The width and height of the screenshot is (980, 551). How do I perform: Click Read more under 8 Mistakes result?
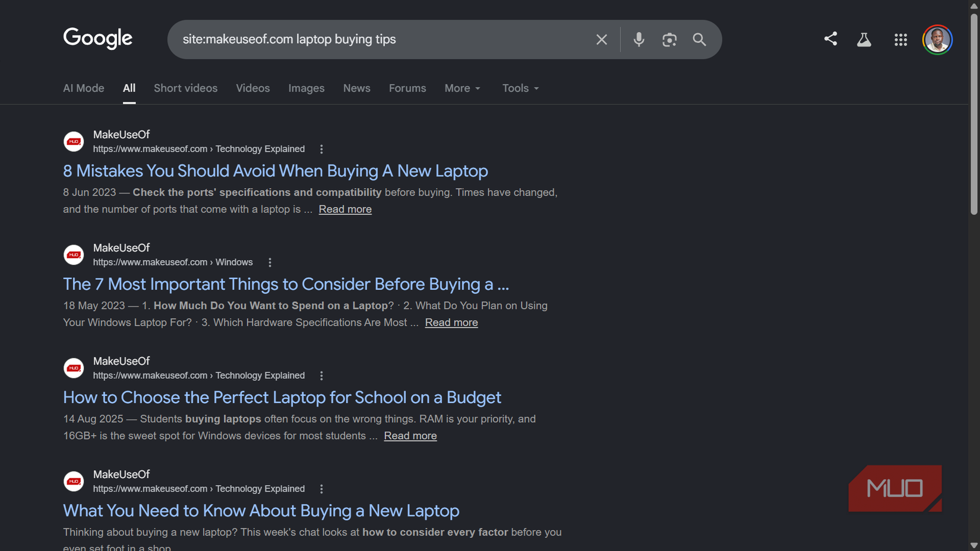(x=345, y=209)
